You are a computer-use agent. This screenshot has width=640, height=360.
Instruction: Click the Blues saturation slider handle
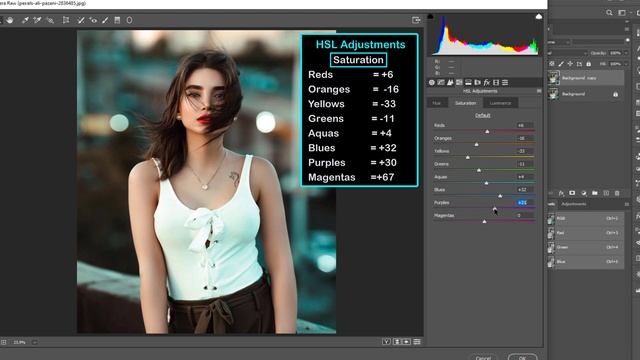(500, 196)
